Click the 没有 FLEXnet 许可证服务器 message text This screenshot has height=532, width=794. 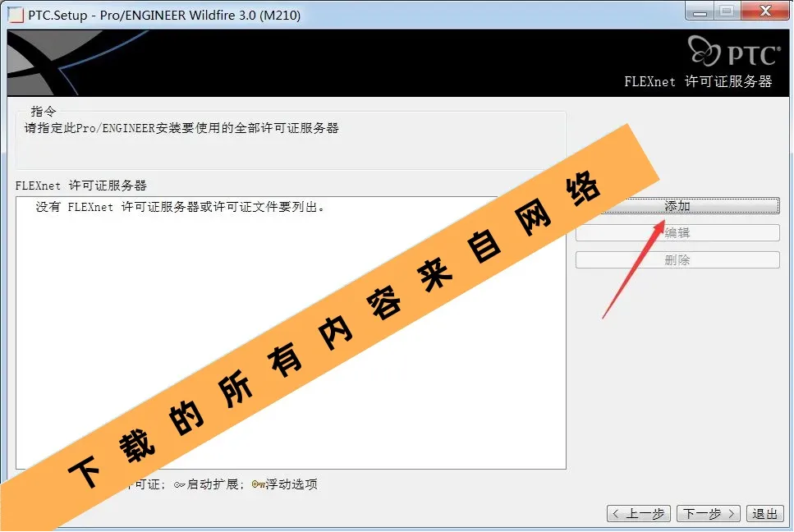[x=181, y=207]
